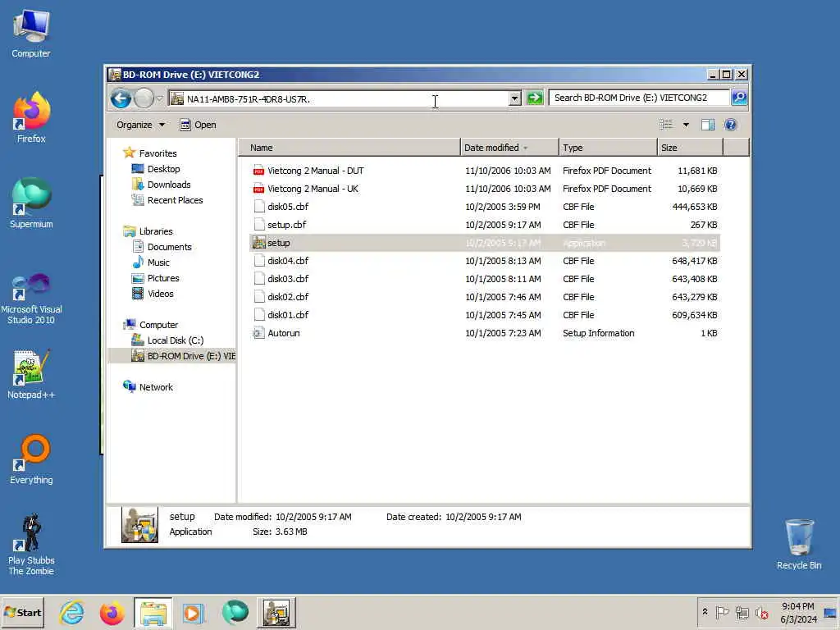Open Supermium from the taskbar
This screenshot has height=630, width=840.
(x=235, y=613)
